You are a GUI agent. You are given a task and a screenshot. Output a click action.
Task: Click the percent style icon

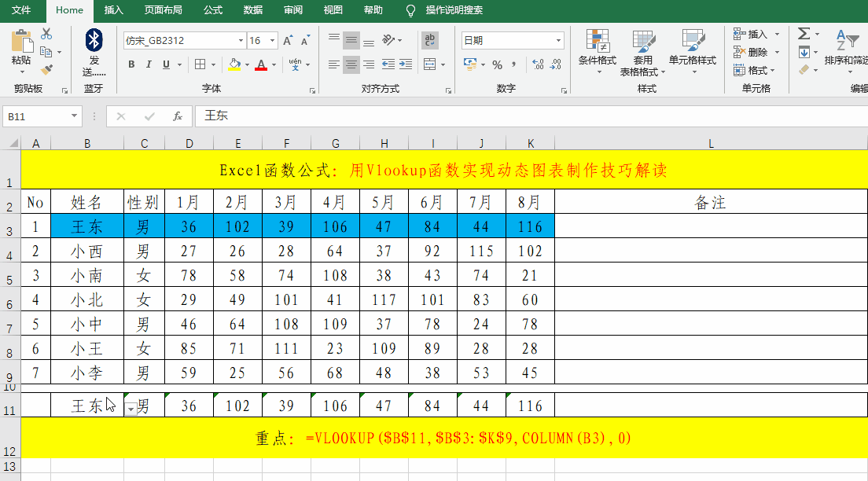click(497, 64)
